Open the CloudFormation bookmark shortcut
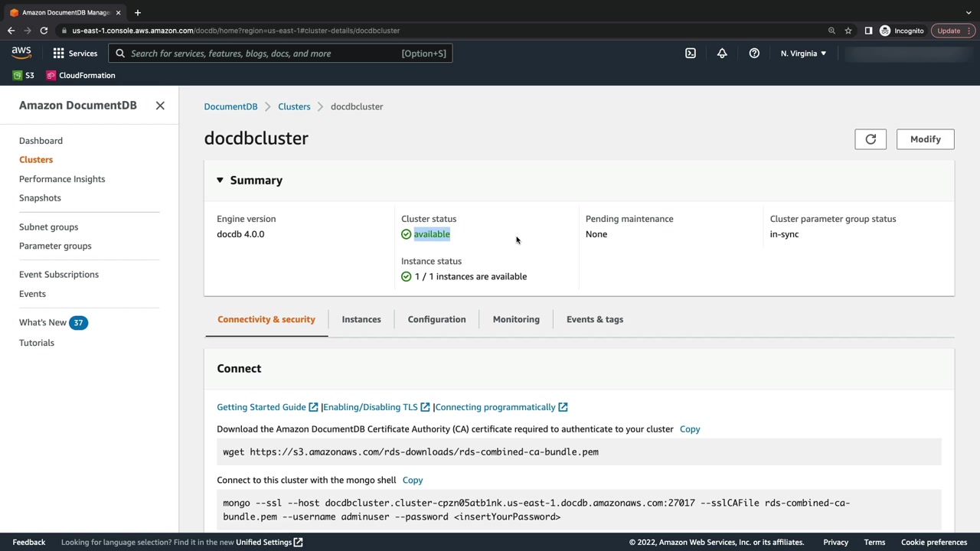The width and height of the screenshot is (980, 551). (81, 76)
